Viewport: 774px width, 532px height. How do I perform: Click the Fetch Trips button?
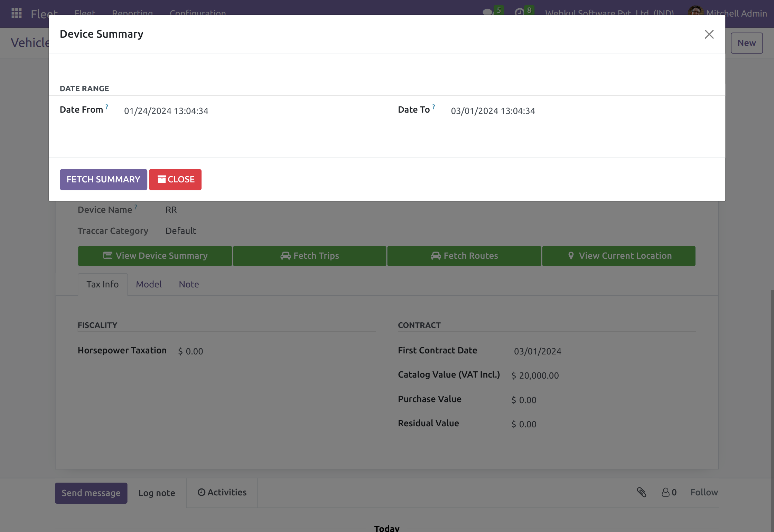(x=309, y=256)
